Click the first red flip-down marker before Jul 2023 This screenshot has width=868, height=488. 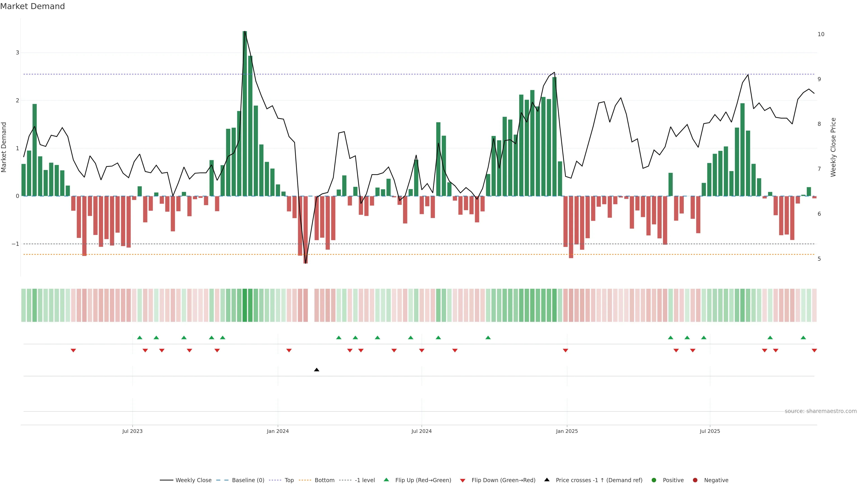[73, 351]
